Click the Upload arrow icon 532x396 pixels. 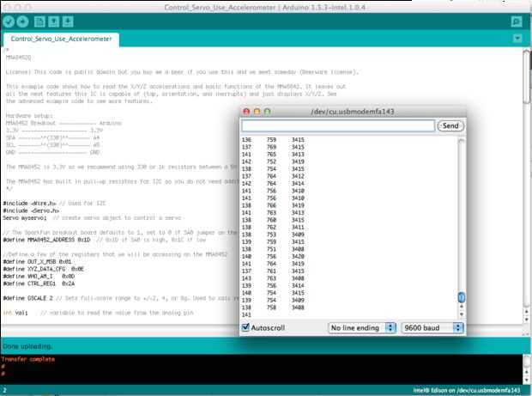(22, 21)
